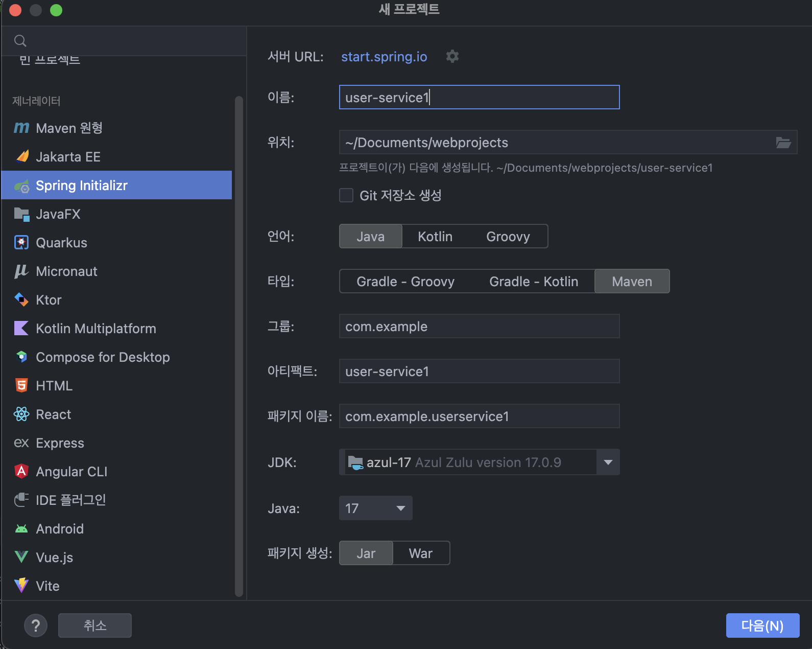This screenshot has width=812, height=649.
Task: Open the start.spring.io link
Action: tap(384, 57)
